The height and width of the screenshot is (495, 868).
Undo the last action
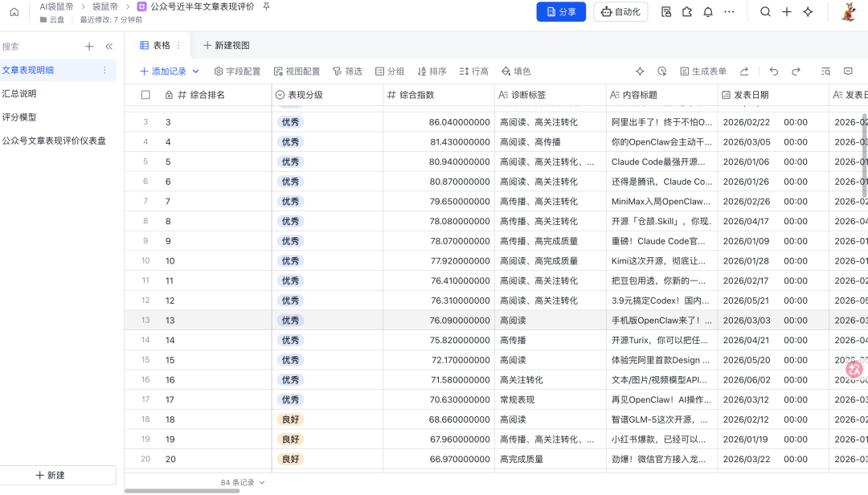coord(774,72)
